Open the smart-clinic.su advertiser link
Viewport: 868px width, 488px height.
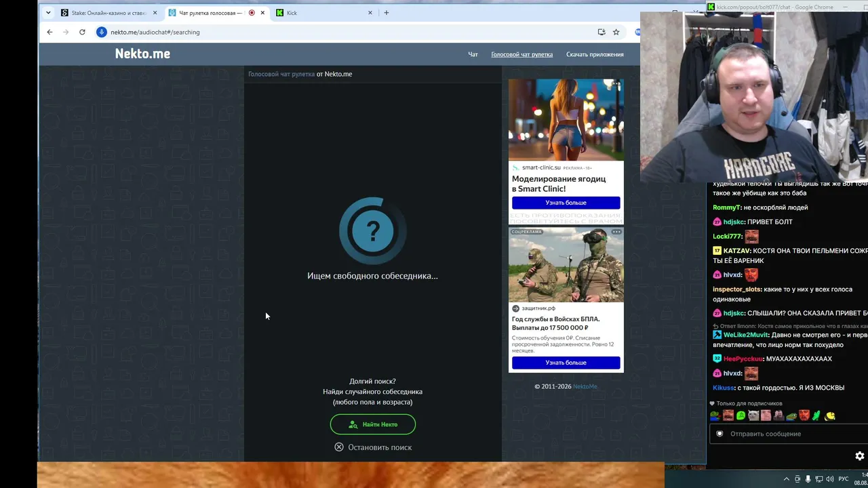(x=541, y=167)
